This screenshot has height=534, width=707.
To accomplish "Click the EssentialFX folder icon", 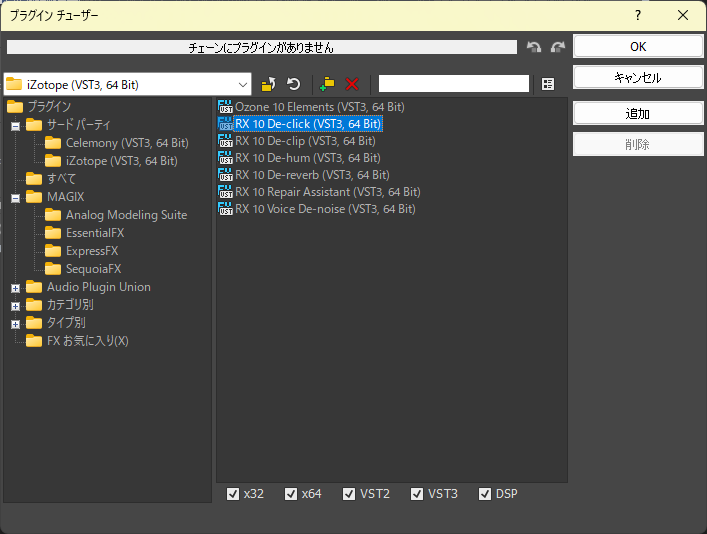I will (53, 233).
